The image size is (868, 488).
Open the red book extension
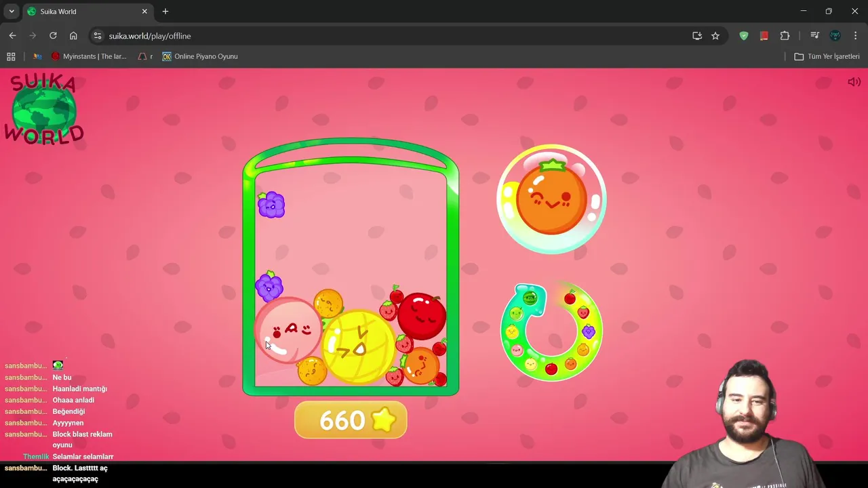point(764,36)
